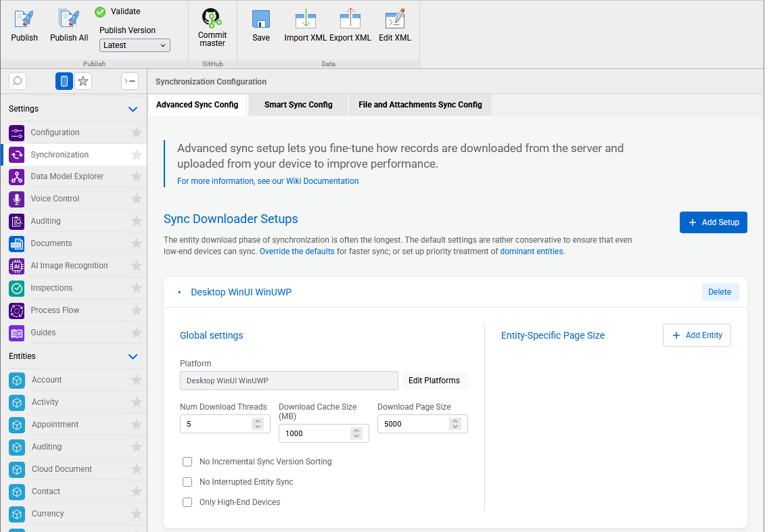Select Synchronization in Settings list

coord(74,155)
